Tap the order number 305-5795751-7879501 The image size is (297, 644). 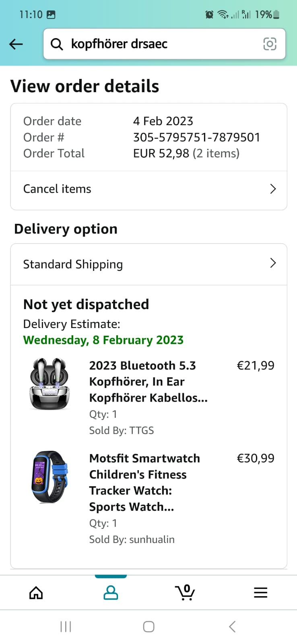(x=196, y=137)
